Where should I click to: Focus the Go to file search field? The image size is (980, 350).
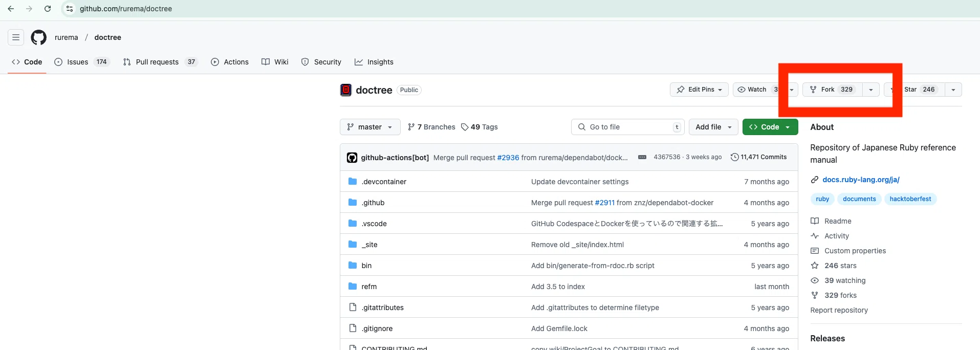tap(628, 127)
